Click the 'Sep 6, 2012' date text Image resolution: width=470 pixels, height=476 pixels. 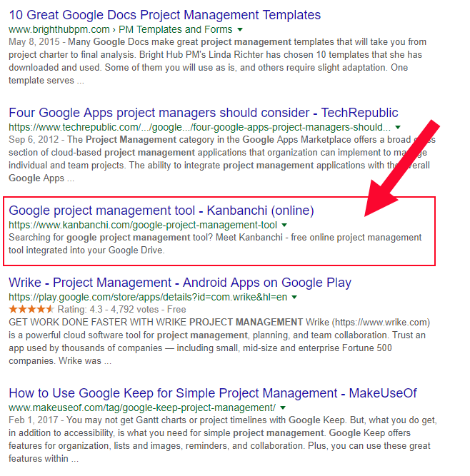coord(34,140)
